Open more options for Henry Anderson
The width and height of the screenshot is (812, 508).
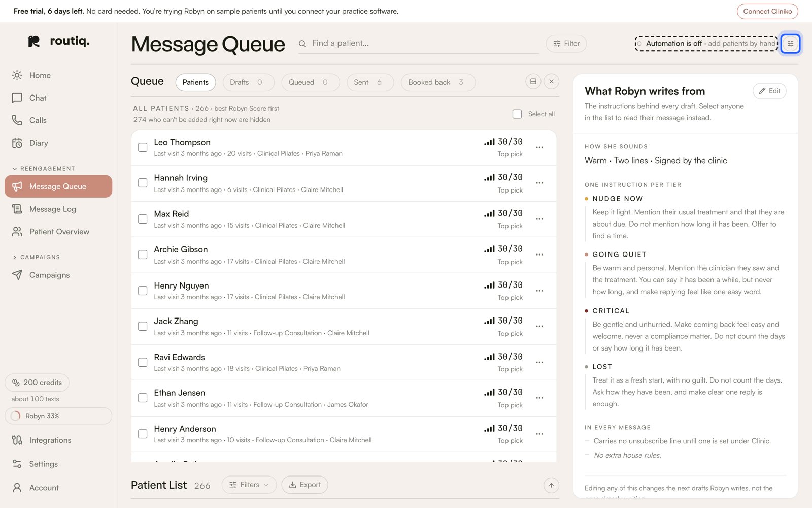click(x=539, y=434)
